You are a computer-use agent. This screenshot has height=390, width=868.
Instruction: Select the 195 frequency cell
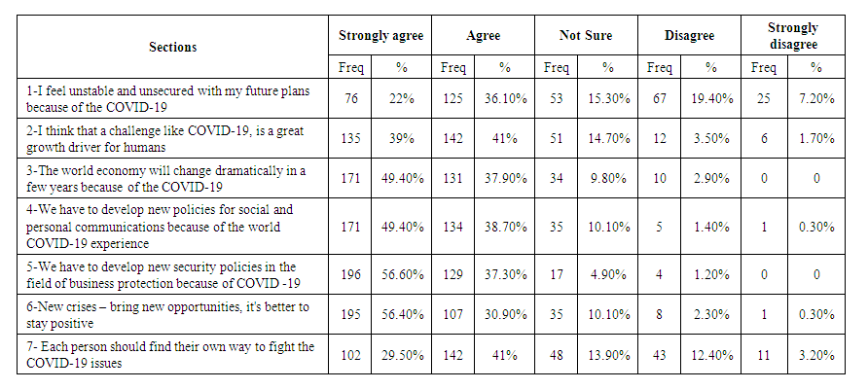point(350,314)
